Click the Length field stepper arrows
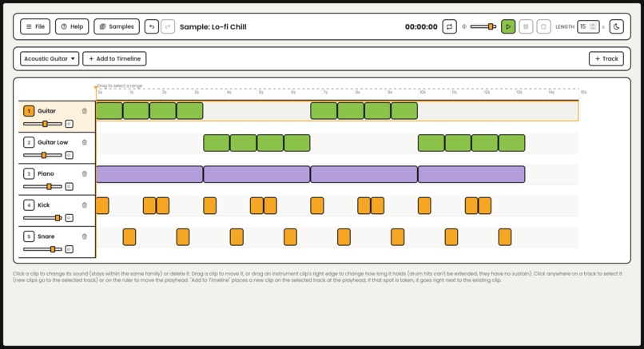Screen dimensions: 644x349 593,26
